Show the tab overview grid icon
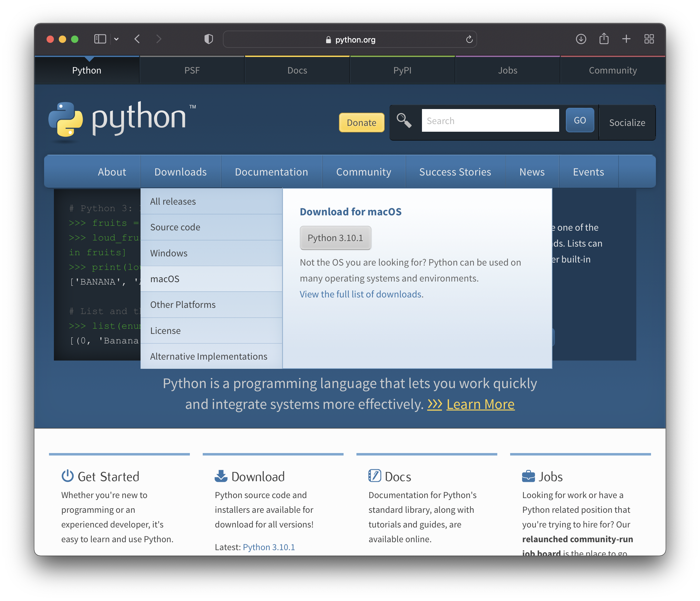Screen dimensions: 700x601 [649, 39]
